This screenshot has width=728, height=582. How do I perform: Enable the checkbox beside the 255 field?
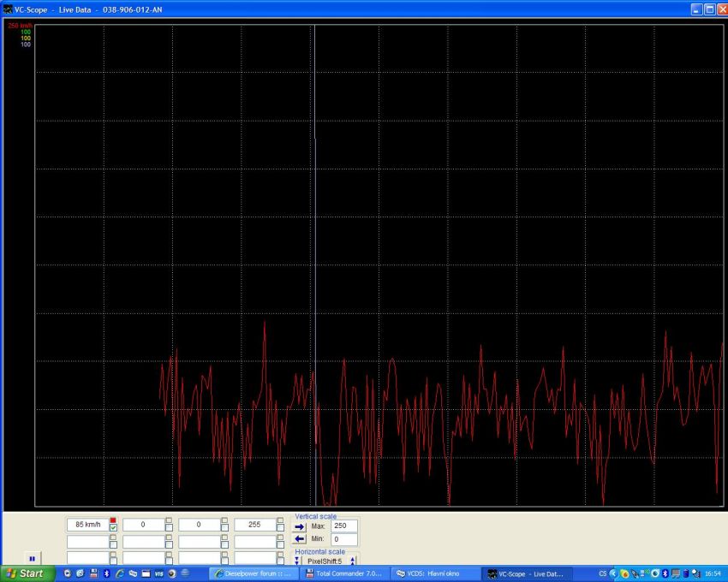click(x=280, y=528)
